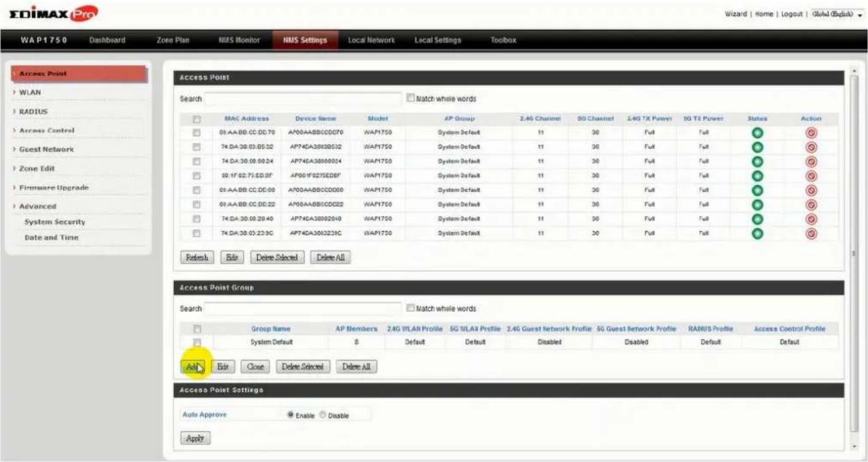Click status icon for device AP00AABBCCDD70
Viewport: 868px width, 462px height.
pos(757,133)
